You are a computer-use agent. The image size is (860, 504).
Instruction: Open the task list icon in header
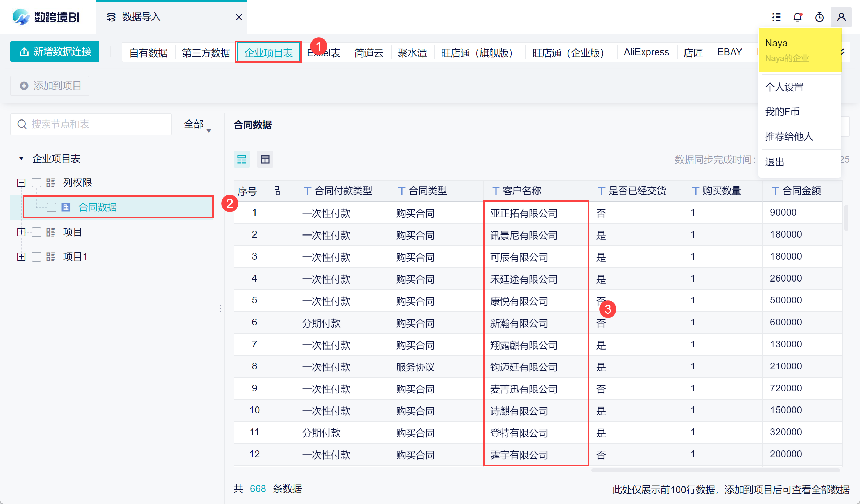[776, 17]
